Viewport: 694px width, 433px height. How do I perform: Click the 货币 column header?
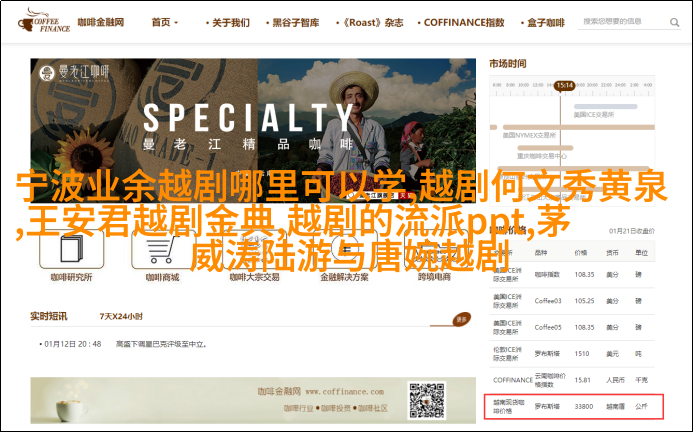[x=613, y=253]
